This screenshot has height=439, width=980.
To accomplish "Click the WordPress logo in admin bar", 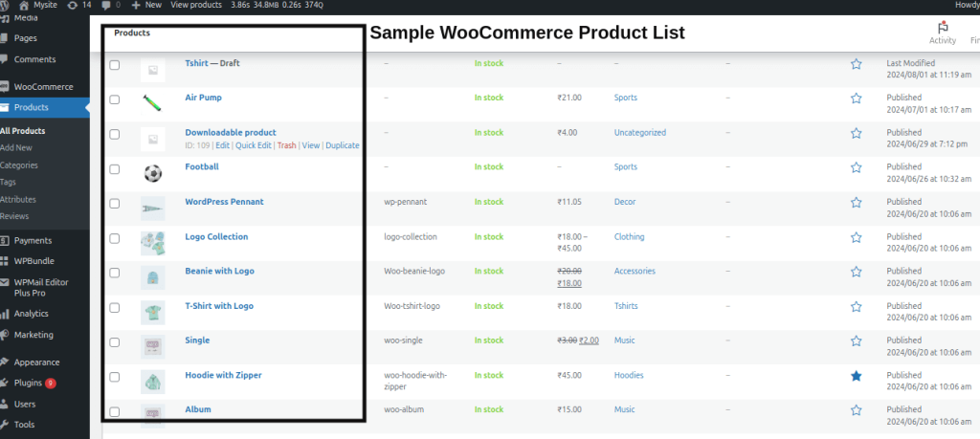I will coord(3,5).
